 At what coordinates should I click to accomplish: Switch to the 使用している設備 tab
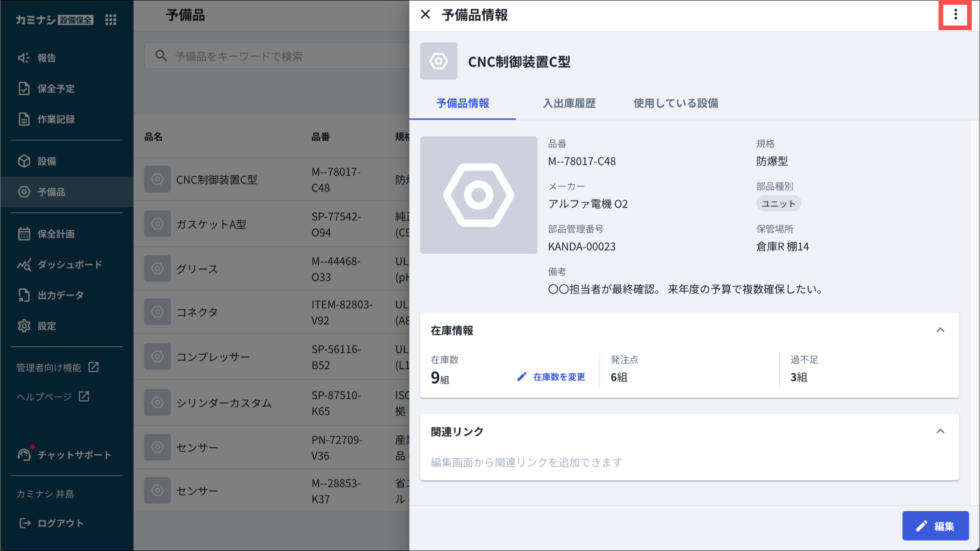click(675, 103)
